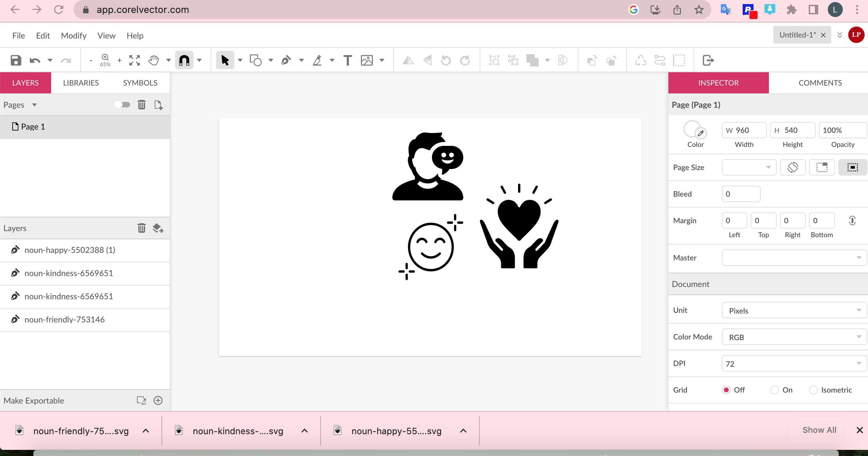Select the Image insert tool
Image resolution: width=868 pixels, height=456 pixels.
click(367, 60)
